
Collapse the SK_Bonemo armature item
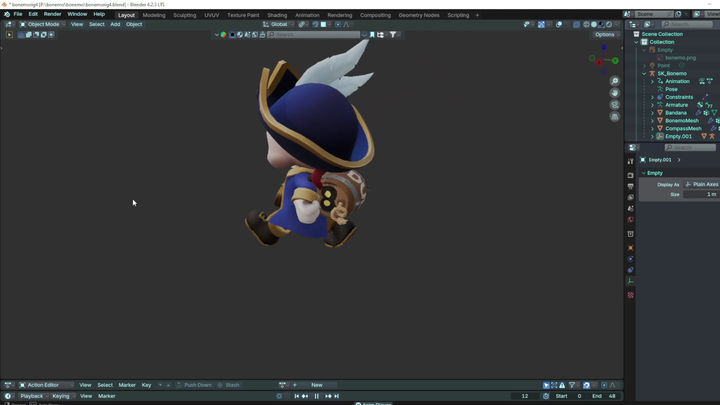click(644, 73)
